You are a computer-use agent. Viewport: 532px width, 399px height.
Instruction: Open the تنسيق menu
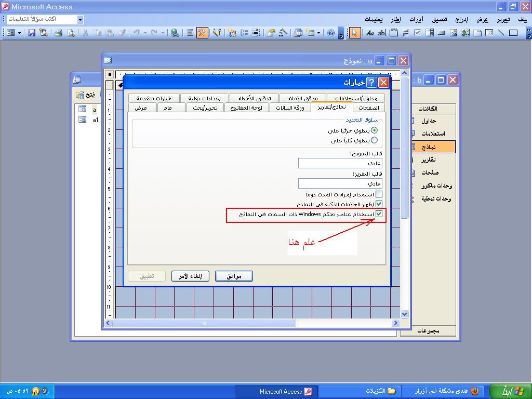440,20
